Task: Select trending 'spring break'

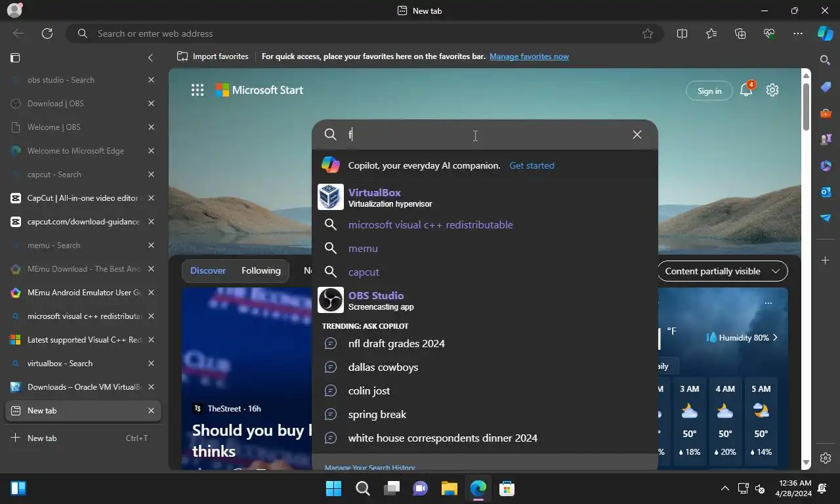Action: (484, 414)
